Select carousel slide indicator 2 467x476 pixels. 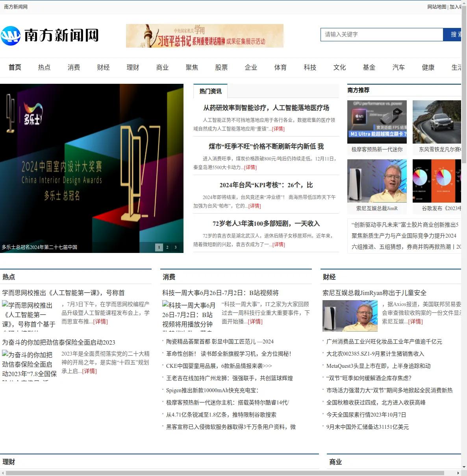(167, 247)
